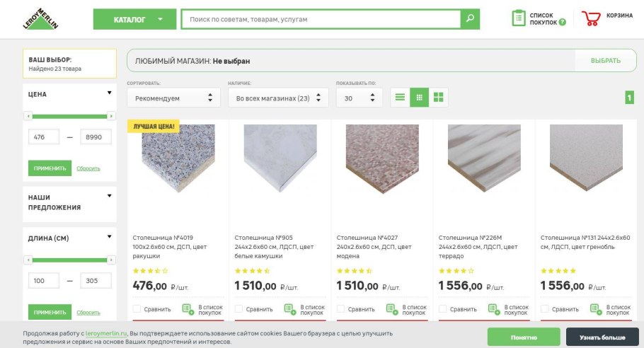Viewport: 644px width, 348px height.
Task: Tick Сравнить checkbox for Столешница №4019
Action: coord(137,309)
